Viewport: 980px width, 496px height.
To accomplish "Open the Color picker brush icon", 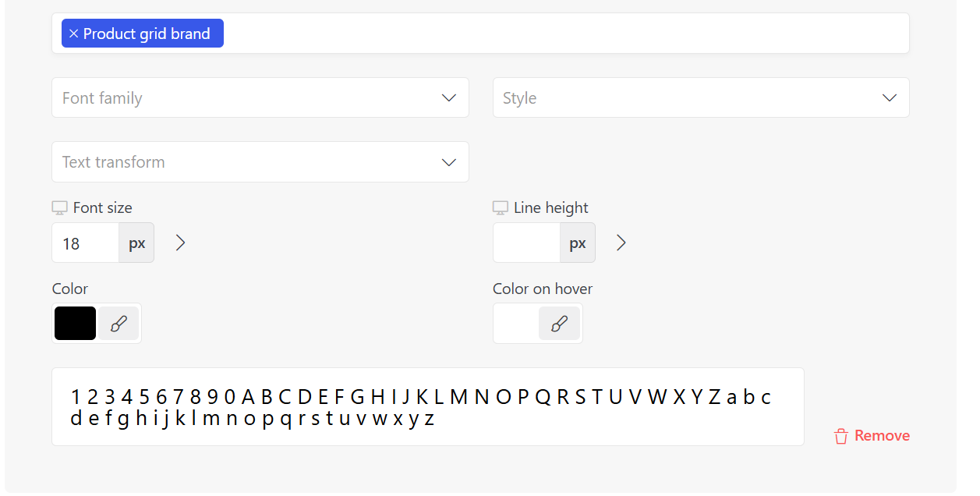I will pos(119,323).
